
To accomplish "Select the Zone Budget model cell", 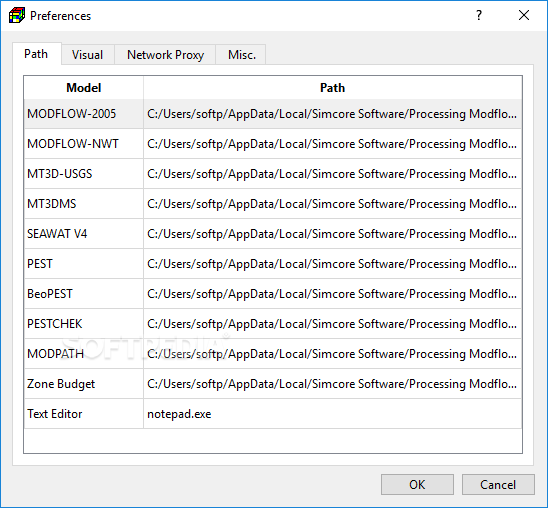I will (x=84, y=384).
